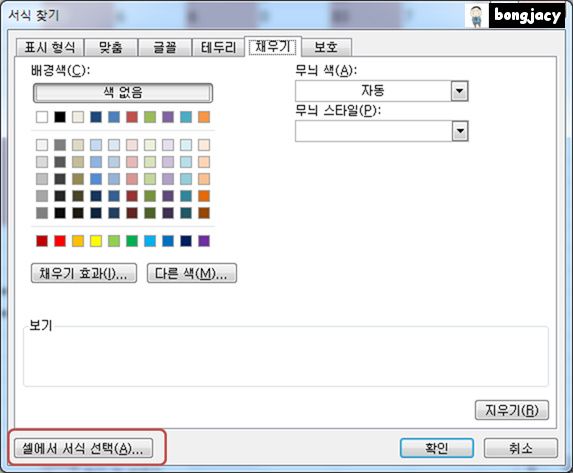Open 다른 색(M)... color picker
The width and height of the screenshot is (573, 473).
(191, 273)
